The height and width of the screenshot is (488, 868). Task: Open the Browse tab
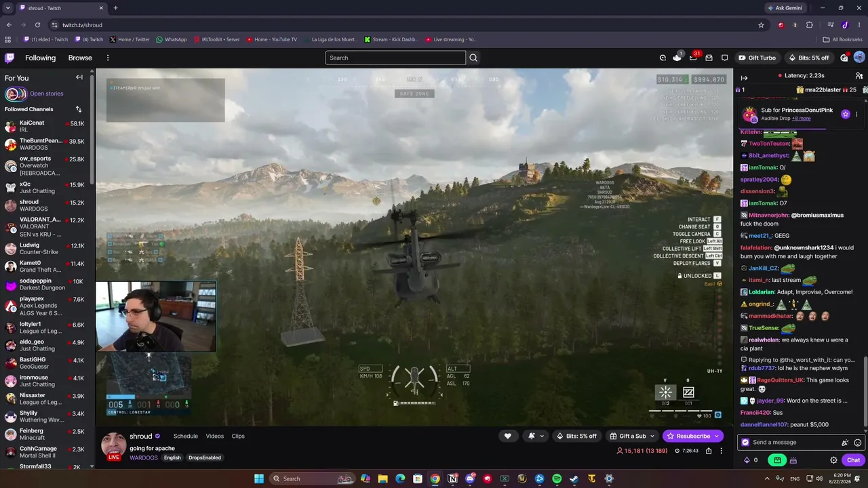point(80,58)
